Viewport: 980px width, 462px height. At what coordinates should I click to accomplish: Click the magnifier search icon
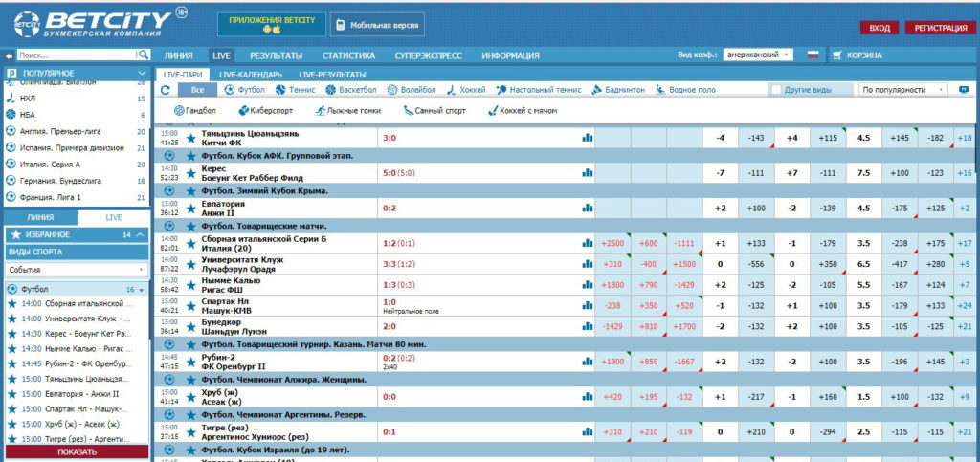pyautogui.click(x=144, y=55)
